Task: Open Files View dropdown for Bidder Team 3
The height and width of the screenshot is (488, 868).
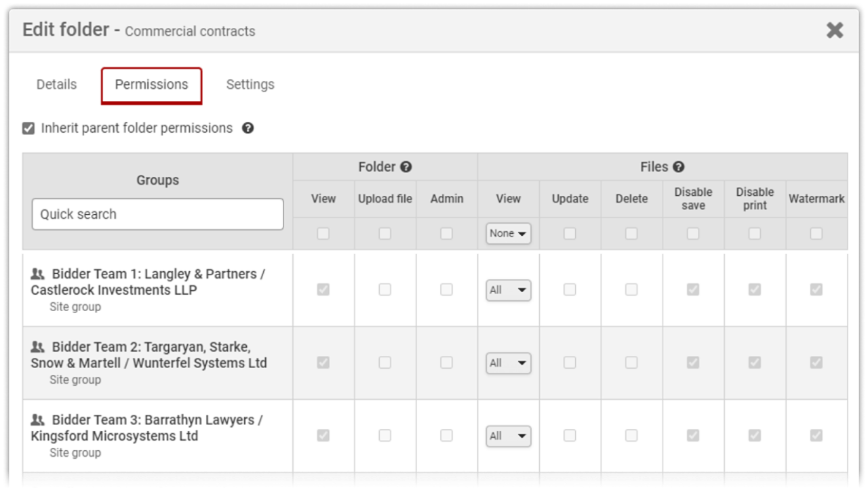Action: pyautogui.click(x=508, y=436)
